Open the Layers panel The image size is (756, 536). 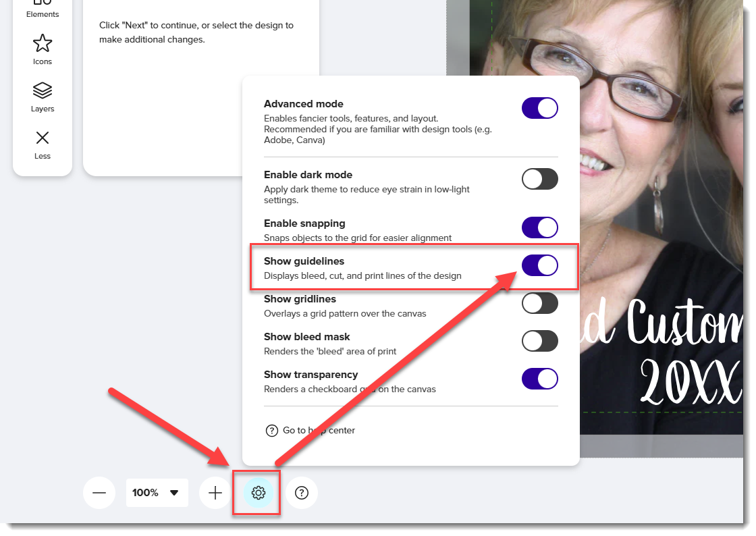point(43,97)
